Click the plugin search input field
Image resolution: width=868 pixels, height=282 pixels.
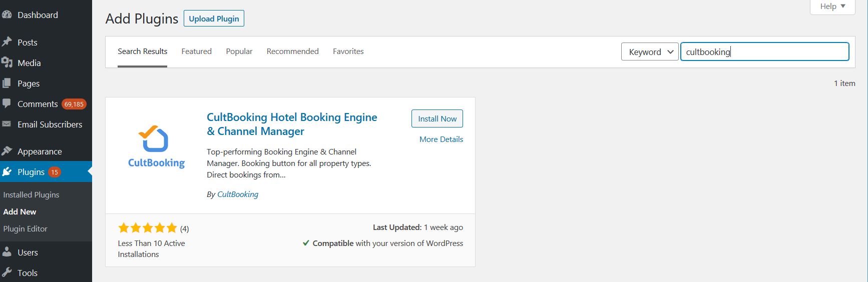(764, 51)
